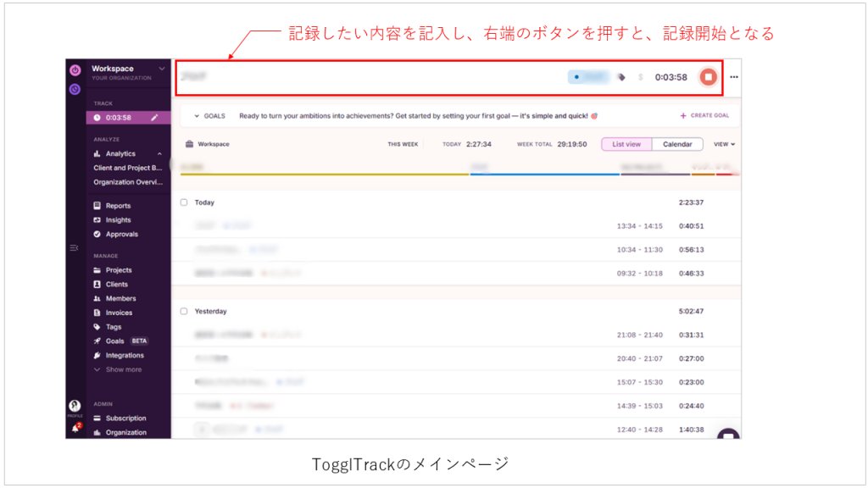Open the running timer 0:03:58 sidebar item
The image size is (868, 488).
pyautogui.click(x=129, y=117)
